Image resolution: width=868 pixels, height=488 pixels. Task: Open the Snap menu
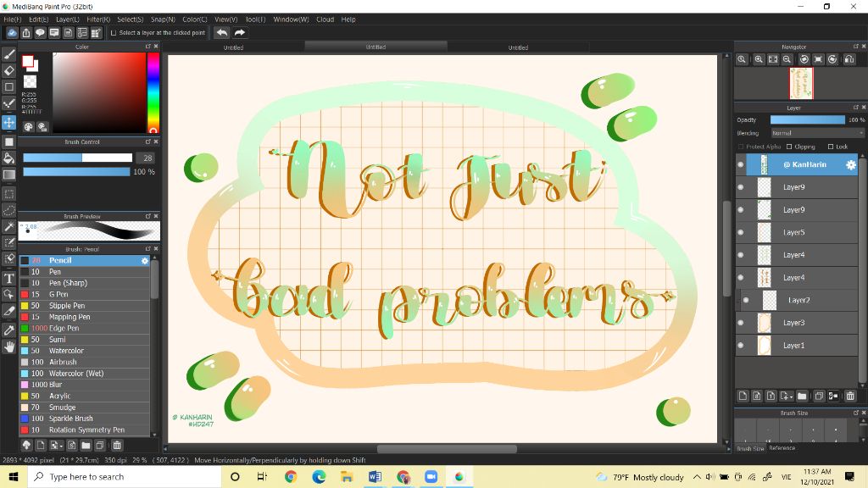[x=163, y=19]
